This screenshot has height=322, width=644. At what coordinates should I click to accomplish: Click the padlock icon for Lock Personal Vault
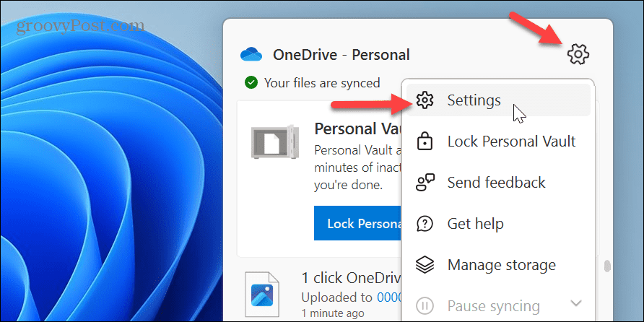pyautogui.click(x=425, y=142)
